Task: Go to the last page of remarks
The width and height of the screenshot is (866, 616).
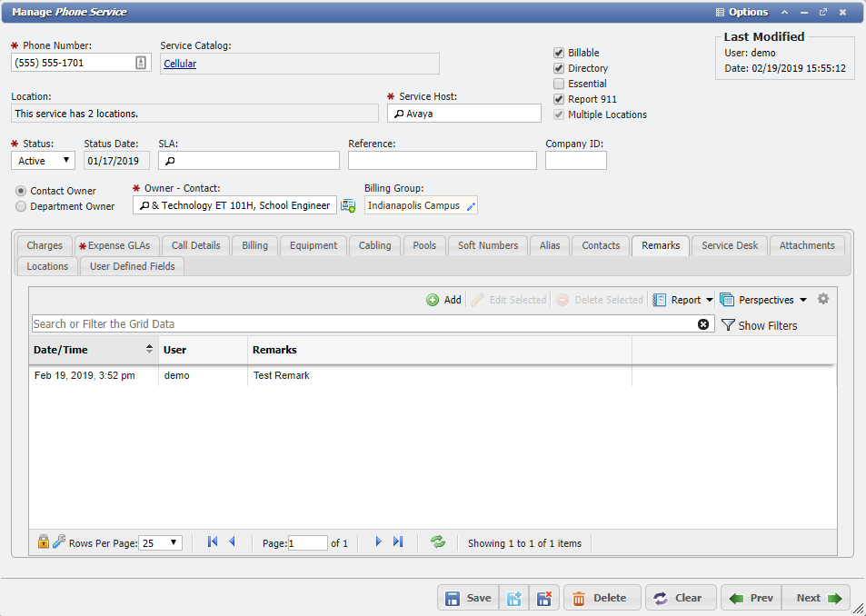Action: [398, 541]
